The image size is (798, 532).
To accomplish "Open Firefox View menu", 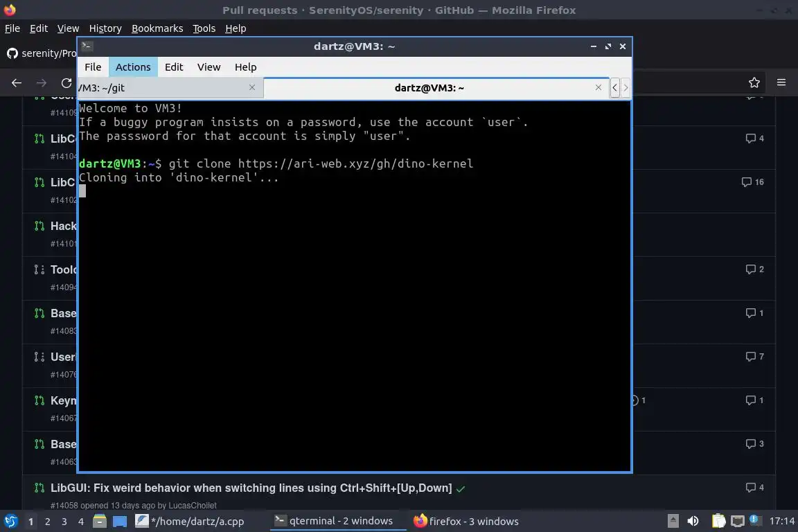I will 68,28.
